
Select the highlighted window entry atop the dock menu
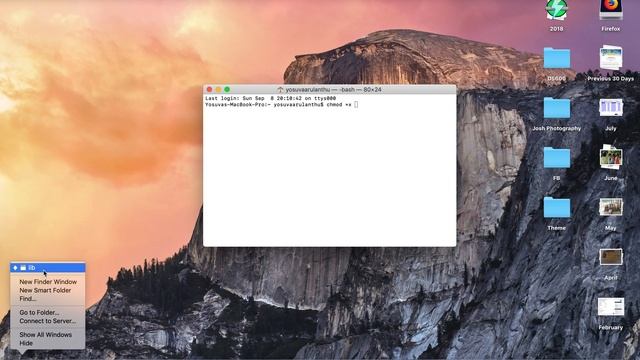click(x=48, y=268)
